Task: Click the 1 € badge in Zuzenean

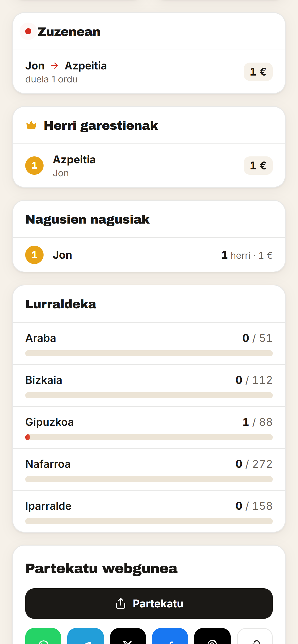Action: click(x=258, y=72)
